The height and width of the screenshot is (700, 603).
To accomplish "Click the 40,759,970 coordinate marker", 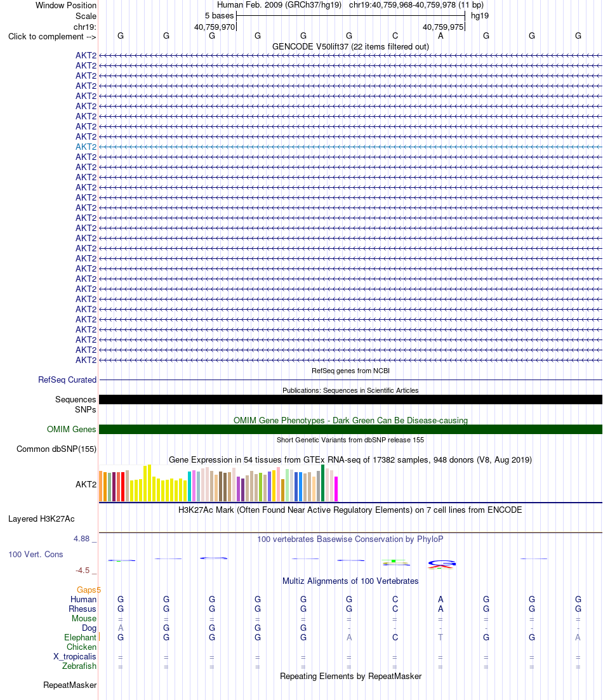I will click(x=215, y=27).
